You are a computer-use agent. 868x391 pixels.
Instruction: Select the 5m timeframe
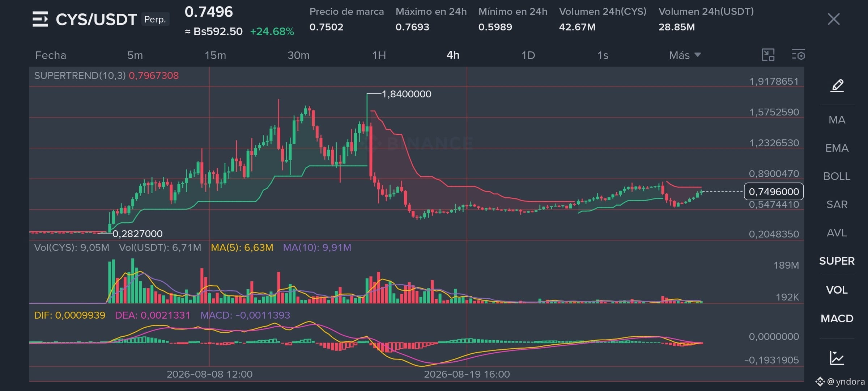[135, 55]
